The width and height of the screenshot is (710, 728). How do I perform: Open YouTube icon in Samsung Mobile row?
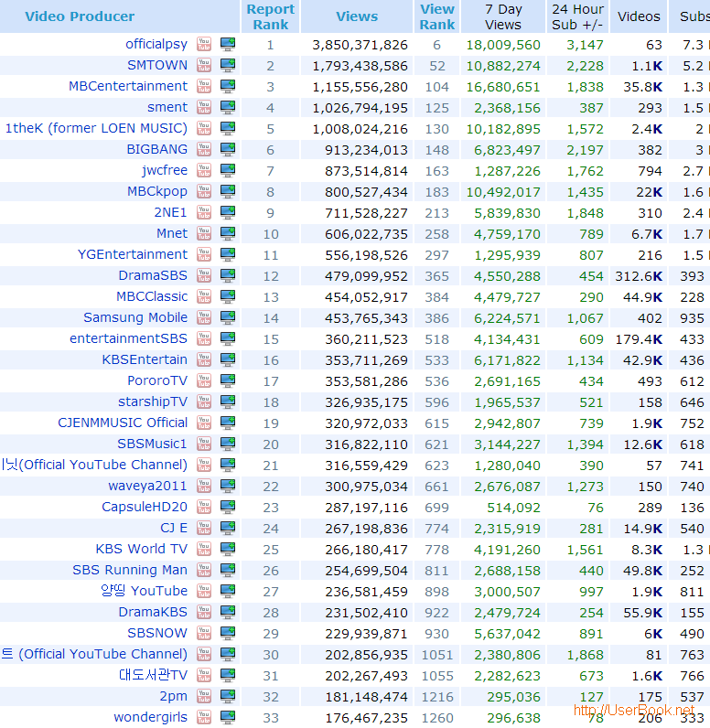[x=204, y=317]
